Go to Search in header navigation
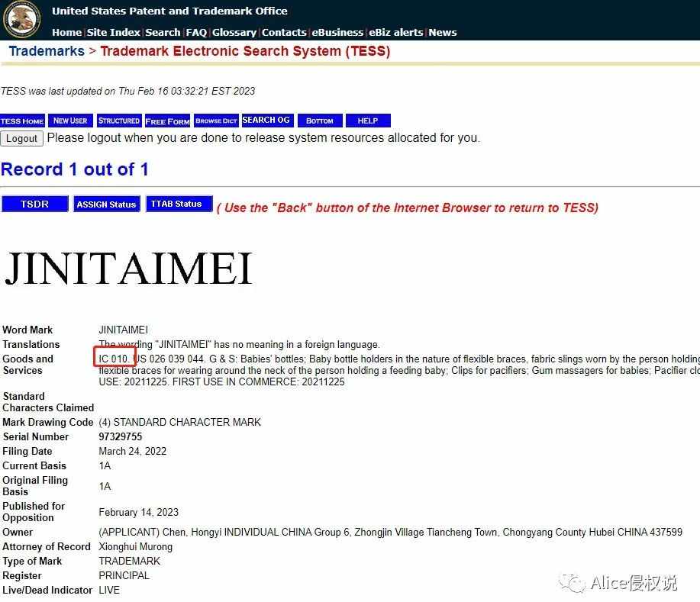 click(x=163, y=33)
